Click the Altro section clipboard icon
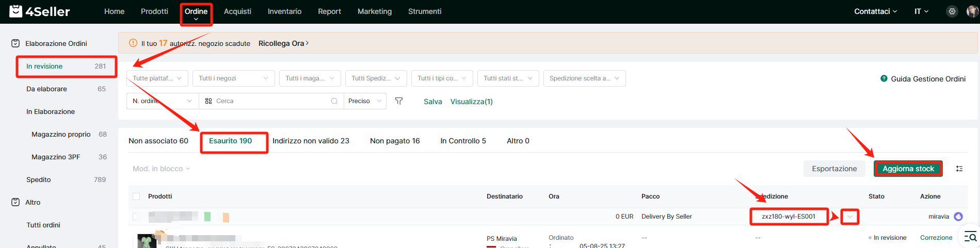The height and width of the screenshot is (248, 980). pyautogui.click(x=15, y=202)
